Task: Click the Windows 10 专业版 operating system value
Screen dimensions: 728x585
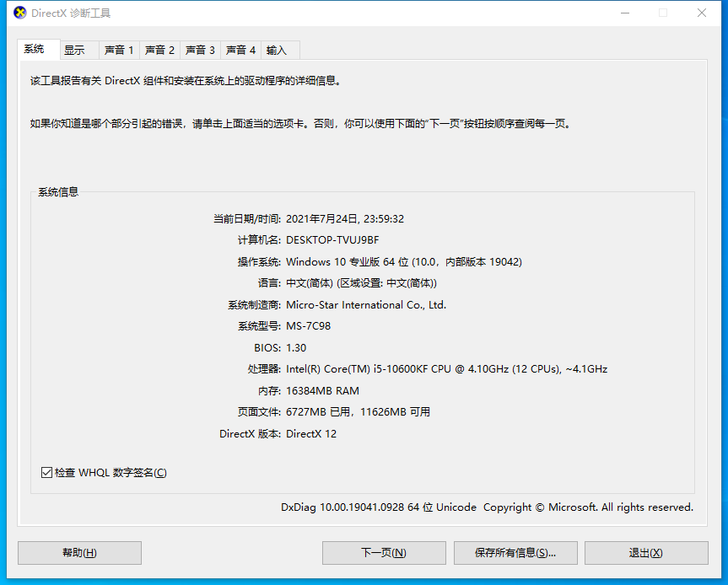Action: point(404,261)
